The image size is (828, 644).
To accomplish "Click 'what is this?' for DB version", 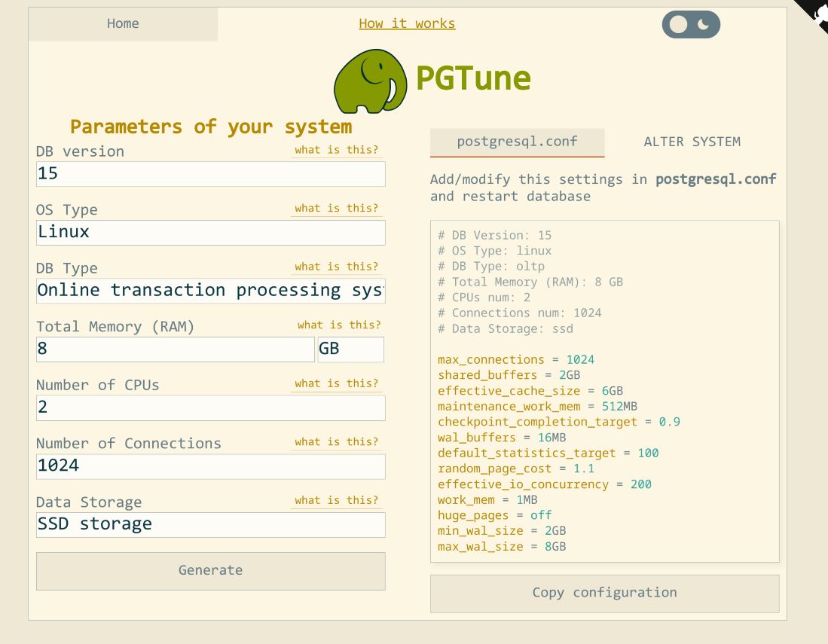I will click(336, 150).
